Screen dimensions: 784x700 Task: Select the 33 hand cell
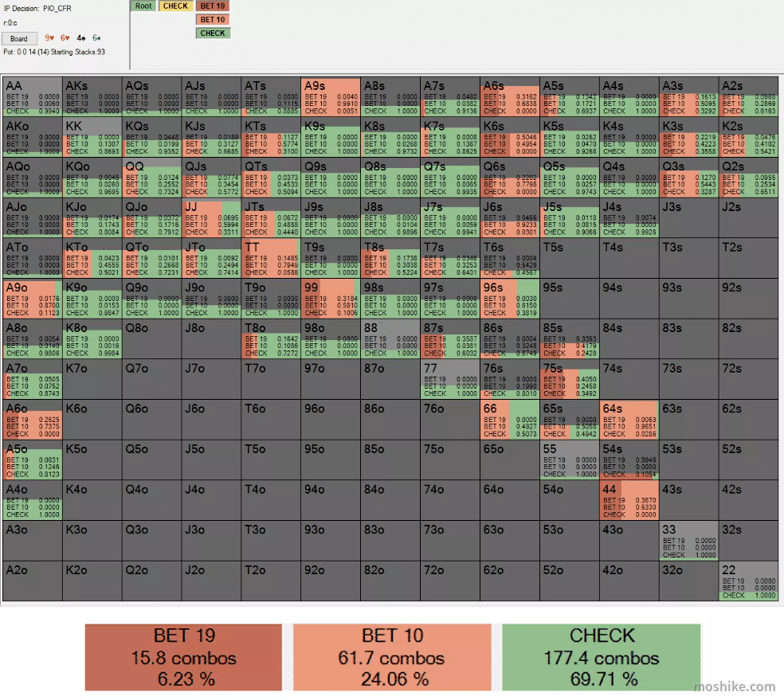coord(689,541)
